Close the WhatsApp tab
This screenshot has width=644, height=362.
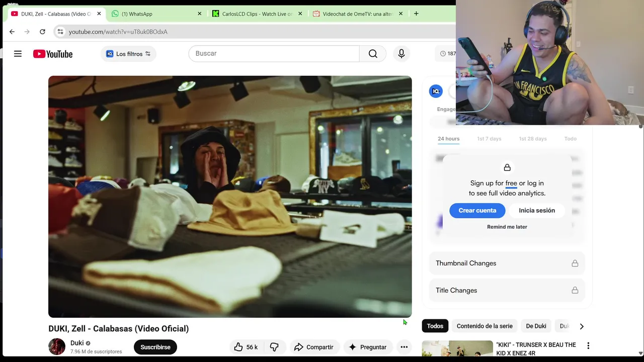(199, 14)
